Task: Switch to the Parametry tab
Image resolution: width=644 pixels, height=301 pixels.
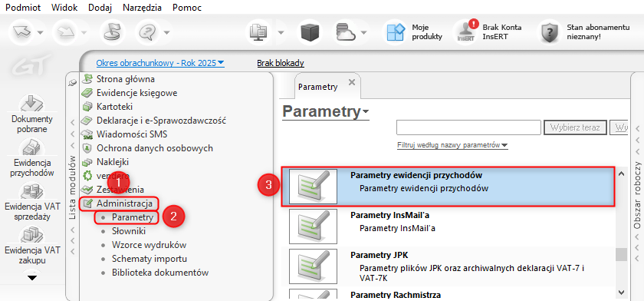Action: (x=318, y=88)
